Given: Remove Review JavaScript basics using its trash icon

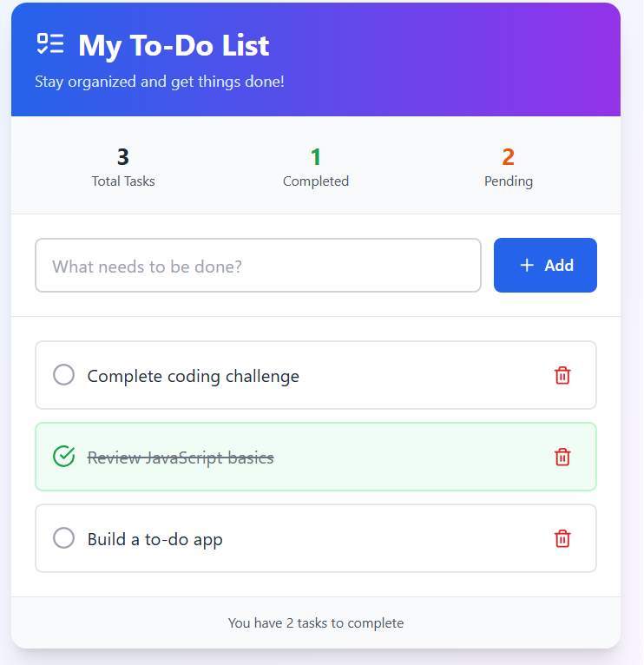Looking at the screenshot, I should 562,457.
